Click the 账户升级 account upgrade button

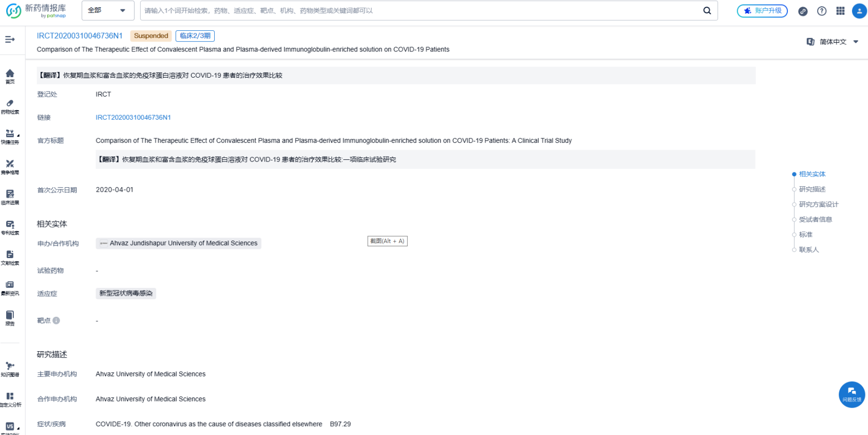(x=762, y=11)
